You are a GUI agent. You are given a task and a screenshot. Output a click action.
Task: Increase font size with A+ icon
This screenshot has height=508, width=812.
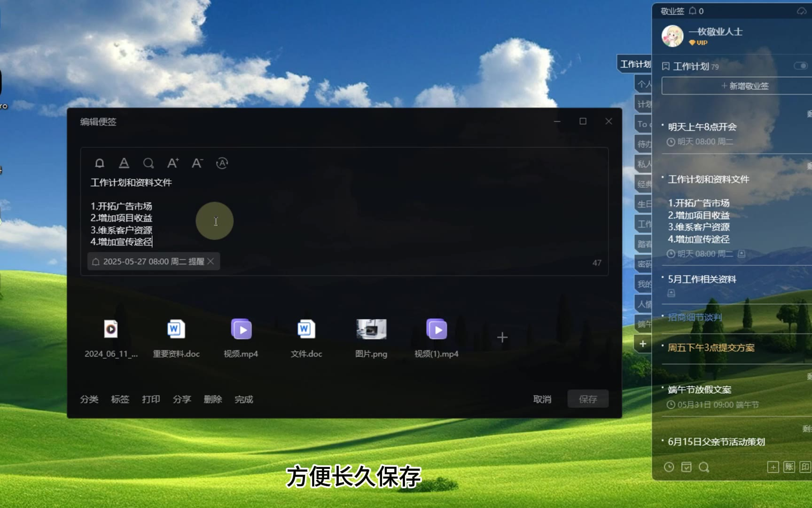pyautogui.click(x=173, y=163)
